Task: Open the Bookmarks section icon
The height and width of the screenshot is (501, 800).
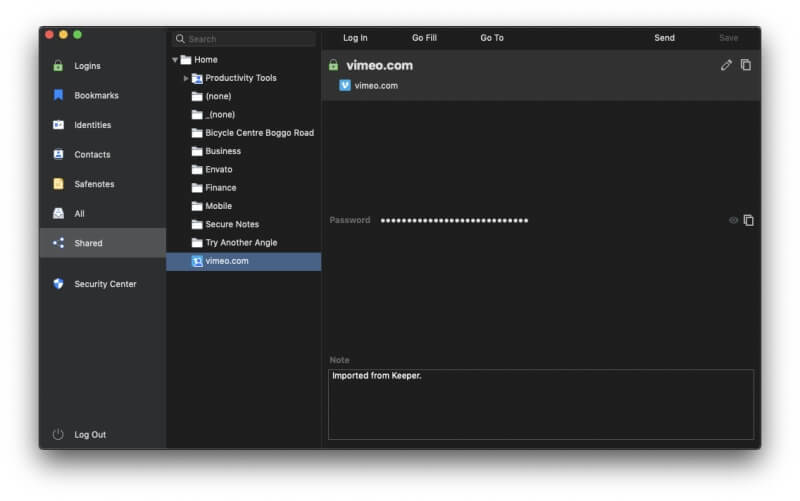Action: [x=58, y=95]
